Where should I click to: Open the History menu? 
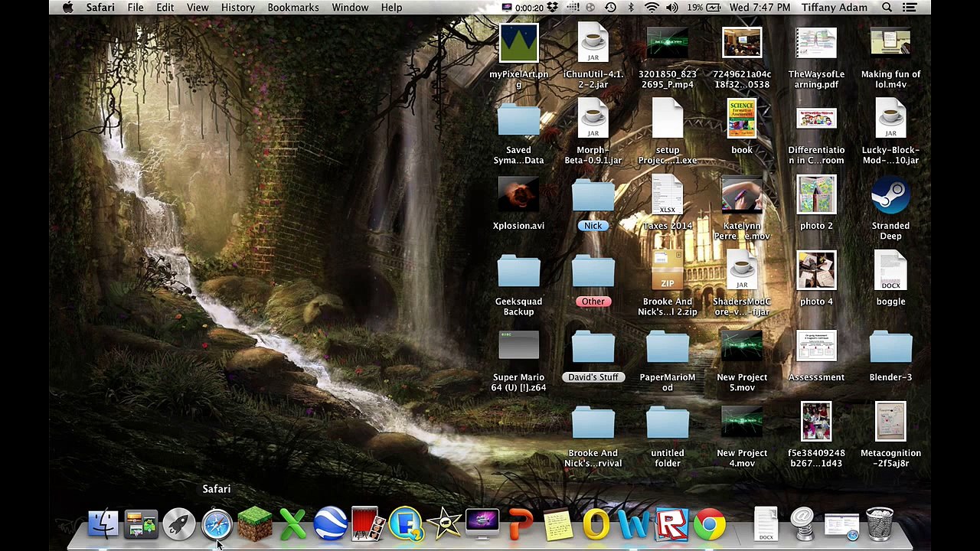(238, 8)
